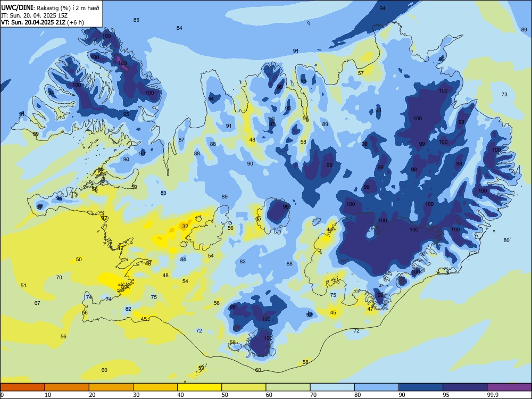The width and height of the screenshot is (532, 399).
Task: Click the 'Rakastig (%) í 2 m hæð' label
Action: coord(68,8)
